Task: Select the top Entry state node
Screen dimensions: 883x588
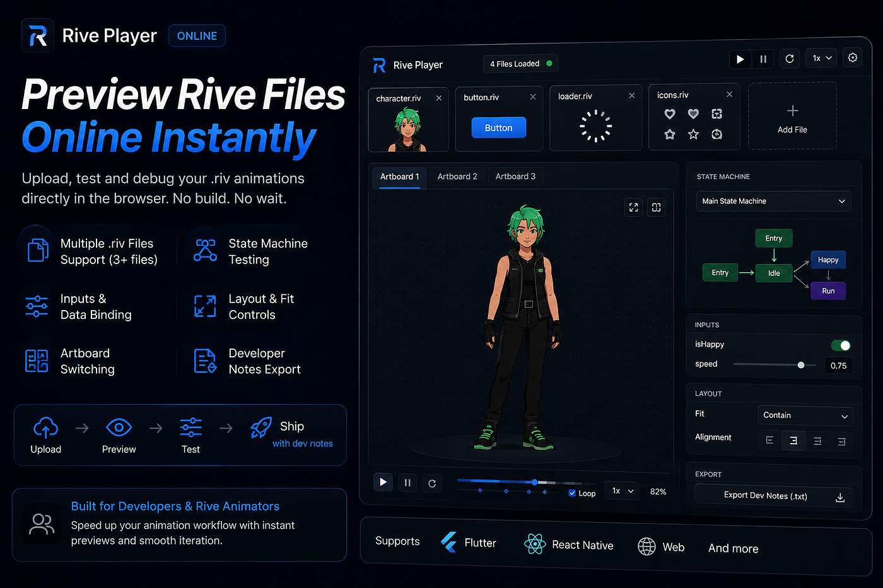Action: (x=774, y=238)
